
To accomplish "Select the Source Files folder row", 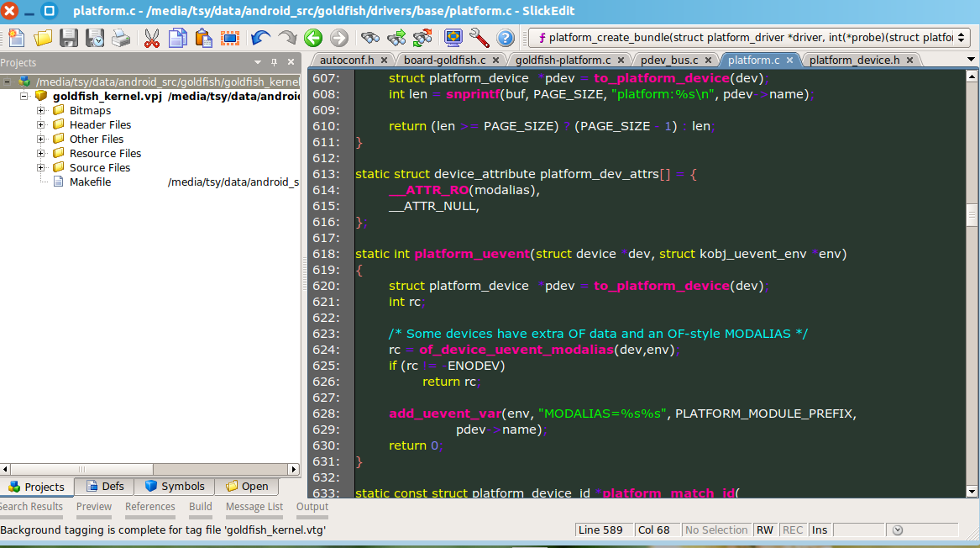I will click(x=99, y=167).
